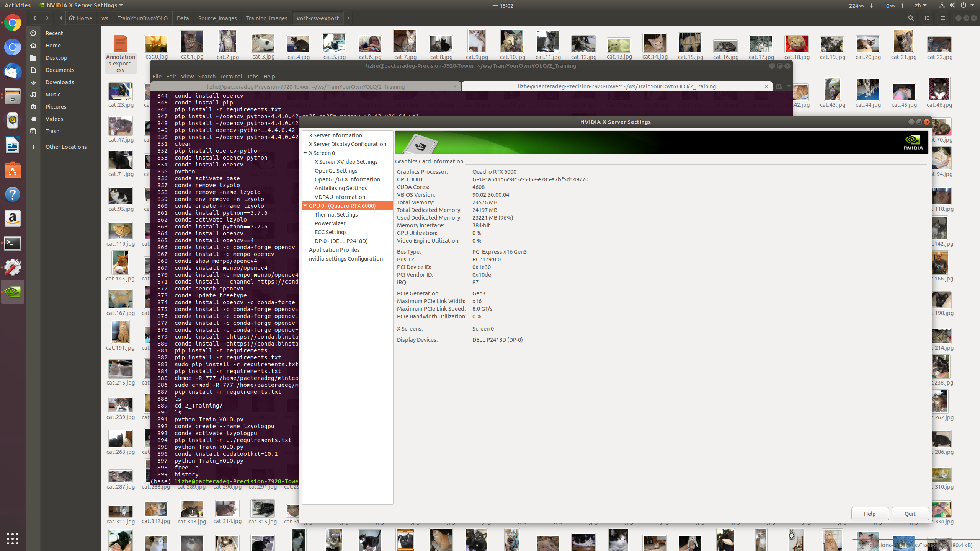Image resolution: width=980 pixels, height=551 pixels.
Task: Expand path bar right arrow in Files
Action: point(348,18)
